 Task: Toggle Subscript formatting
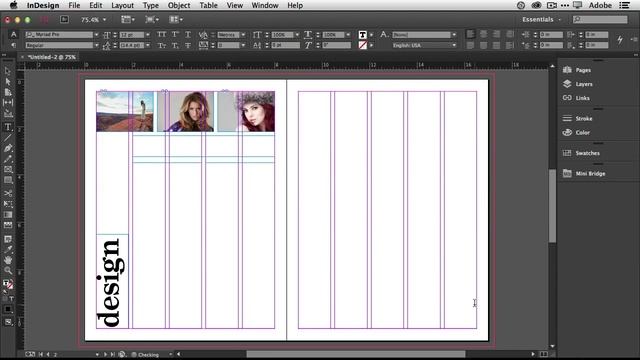(175, 45)
